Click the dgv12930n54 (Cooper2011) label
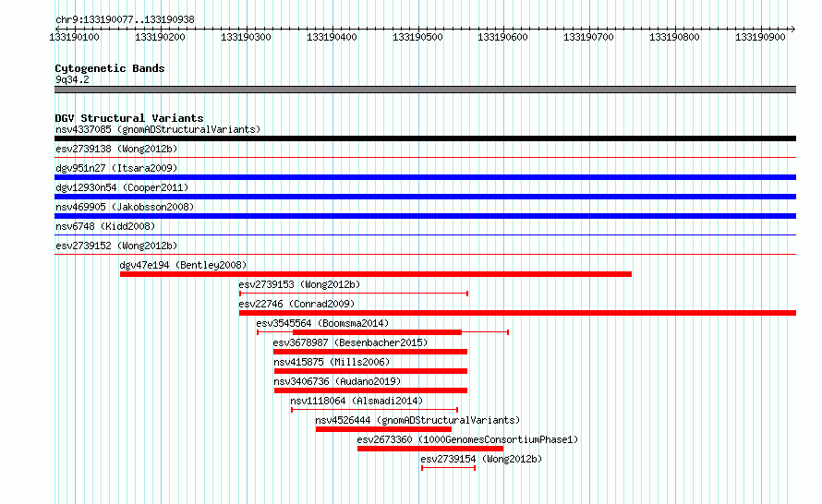 pos(122,187)
